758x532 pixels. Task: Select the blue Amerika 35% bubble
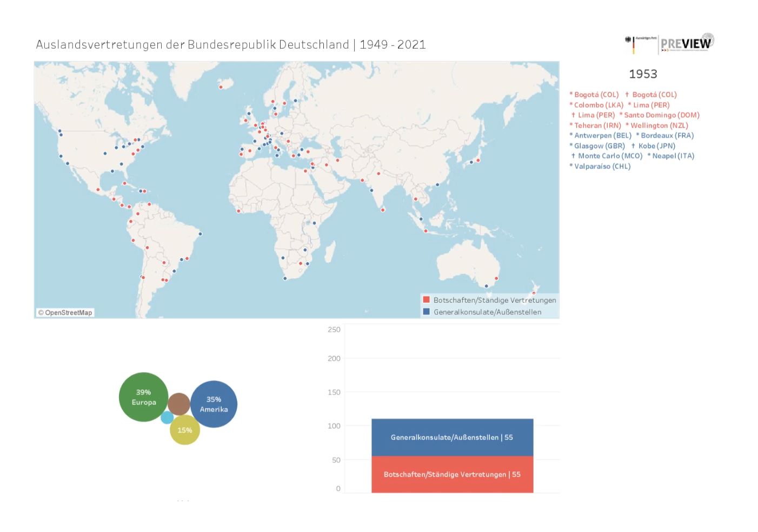click(214, 404)
